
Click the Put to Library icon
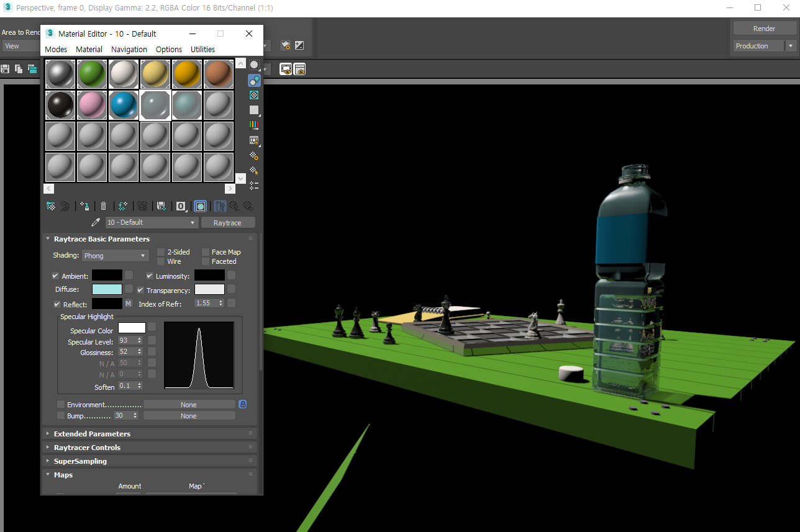[x=161, y=206]
